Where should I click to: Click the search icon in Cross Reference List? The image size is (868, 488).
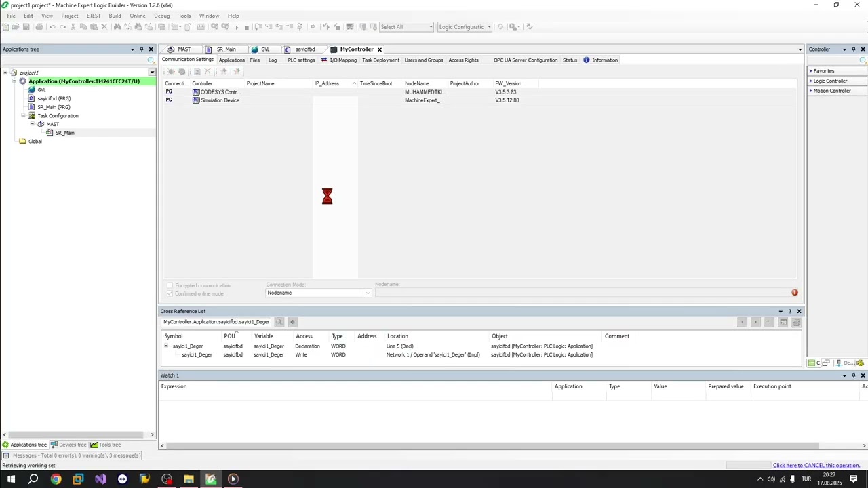pos(279,322)
